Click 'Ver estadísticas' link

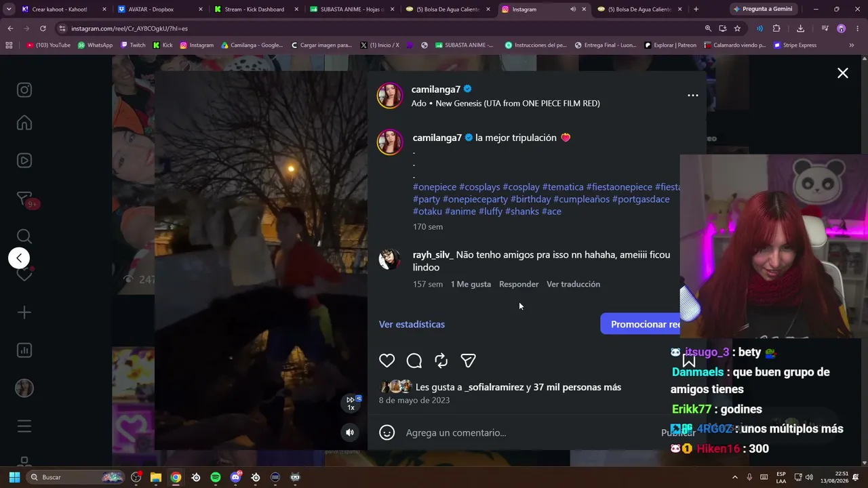tap(412, 324)
